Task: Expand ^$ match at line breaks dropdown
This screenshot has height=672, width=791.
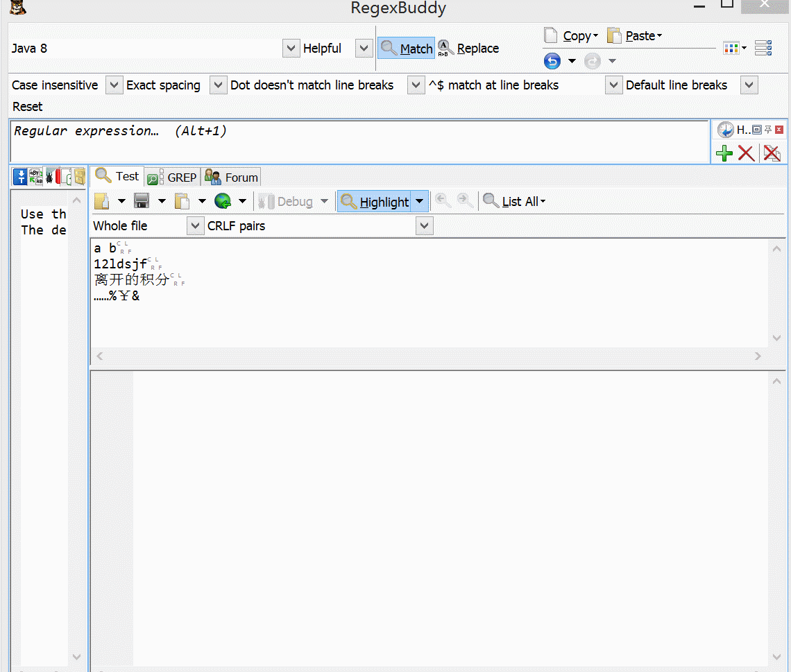Action: 613,85
